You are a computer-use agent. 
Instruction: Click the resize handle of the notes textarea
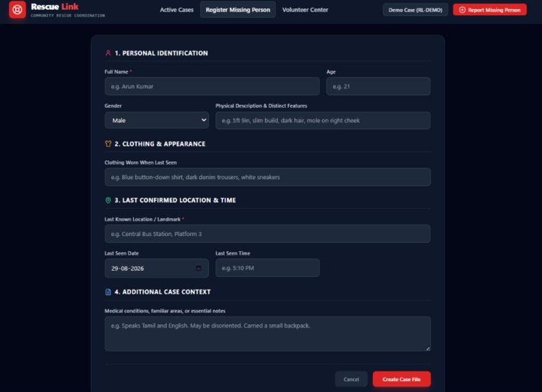pyautogui.click(x=428, y=348)
